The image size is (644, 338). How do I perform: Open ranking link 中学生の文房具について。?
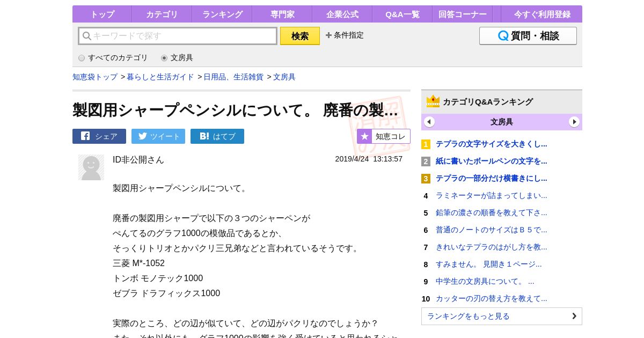point(485,281)
